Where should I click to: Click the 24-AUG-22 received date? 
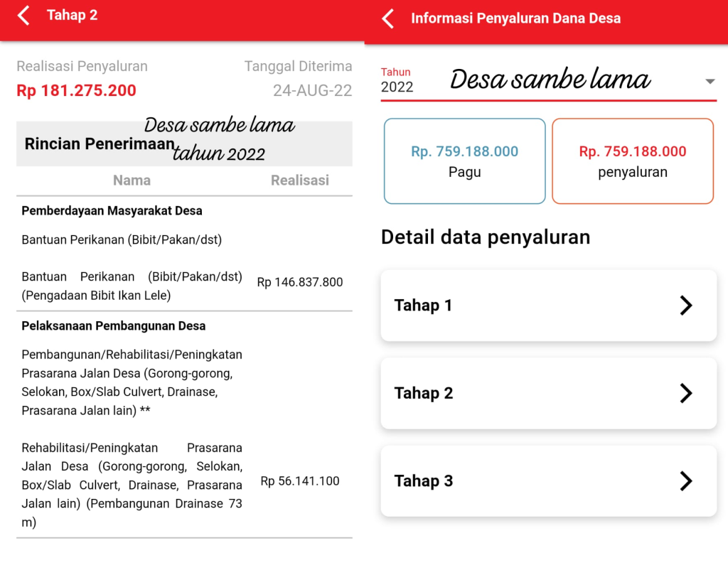coord(312,91)
